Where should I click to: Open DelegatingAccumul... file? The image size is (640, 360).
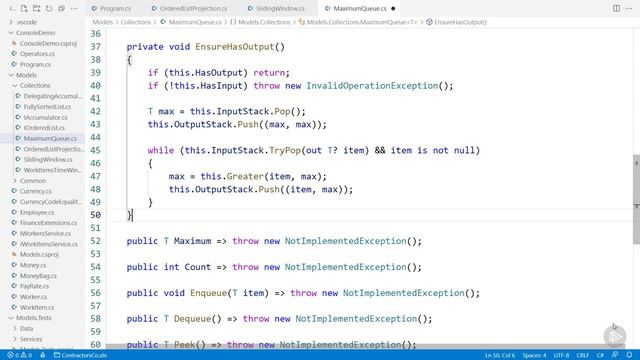pos(52,96)
